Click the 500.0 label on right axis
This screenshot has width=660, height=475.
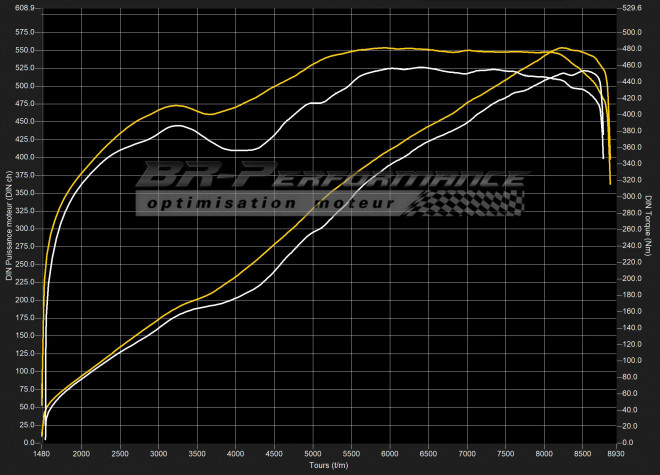coord(628,32)
